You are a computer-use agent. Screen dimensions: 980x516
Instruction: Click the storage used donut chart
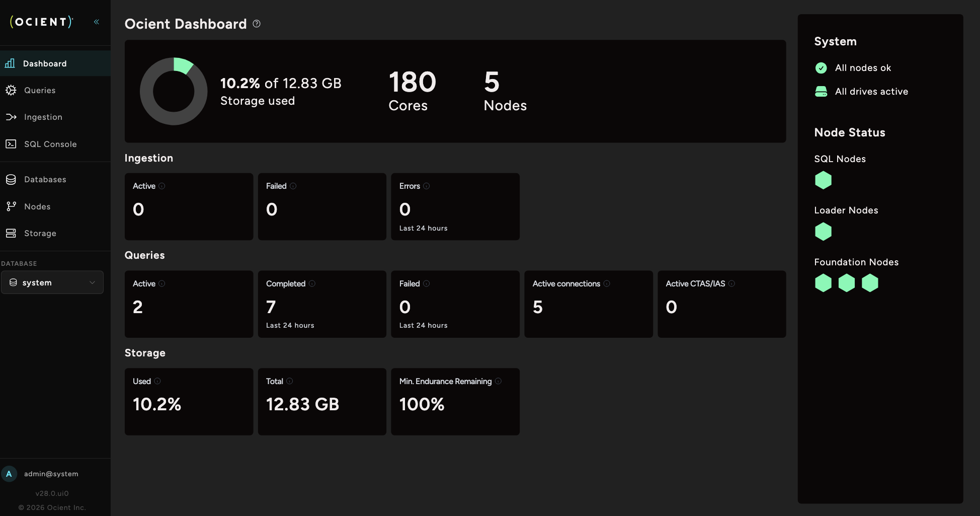click(x=174, y=91)
